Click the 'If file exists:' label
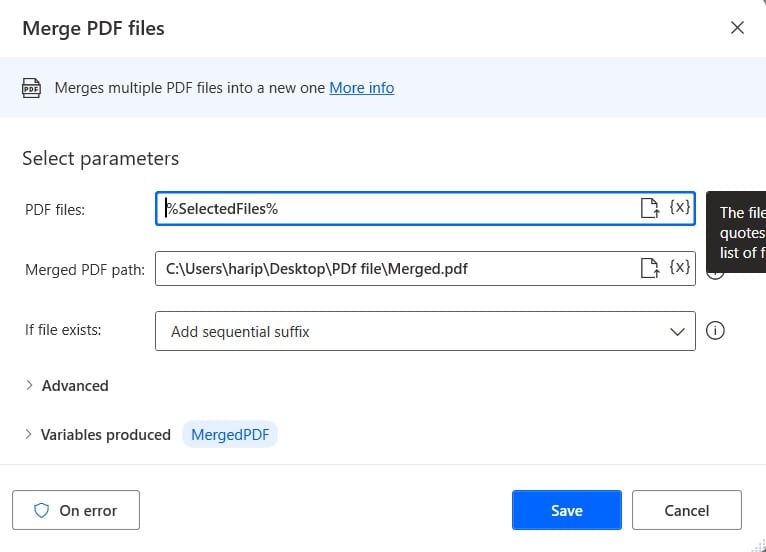766x552 pixels. point(63,330)
